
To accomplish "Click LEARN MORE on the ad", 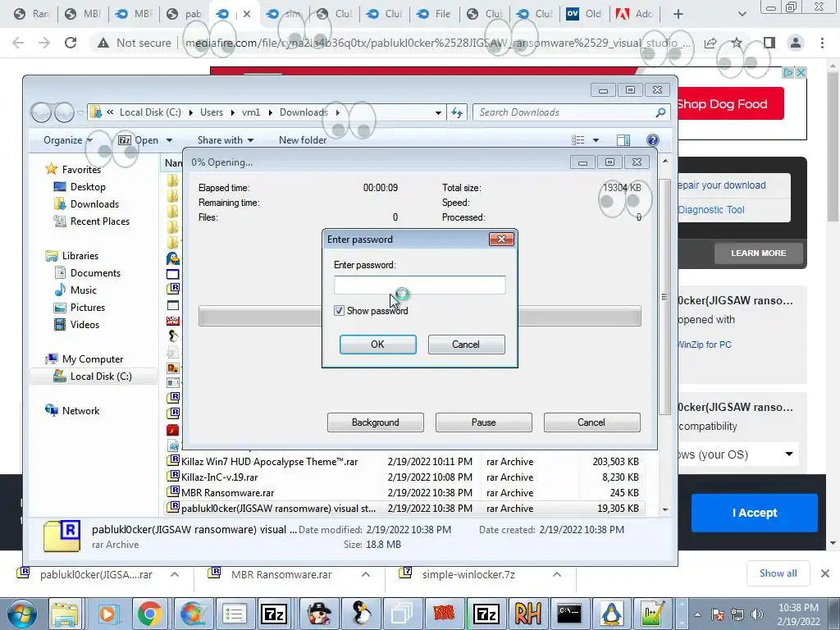I will [759, 253].
